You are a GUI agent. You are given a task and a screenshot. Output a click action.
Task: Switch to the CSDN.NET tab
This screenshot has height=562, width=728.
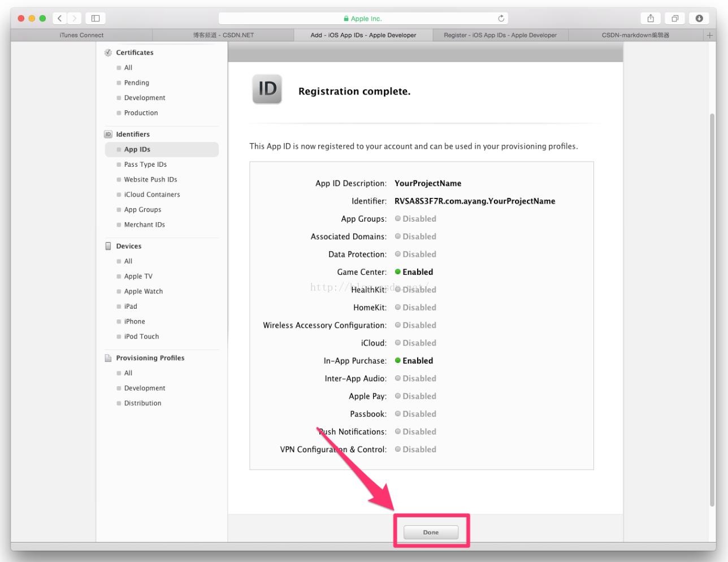[x=223, y=35]
